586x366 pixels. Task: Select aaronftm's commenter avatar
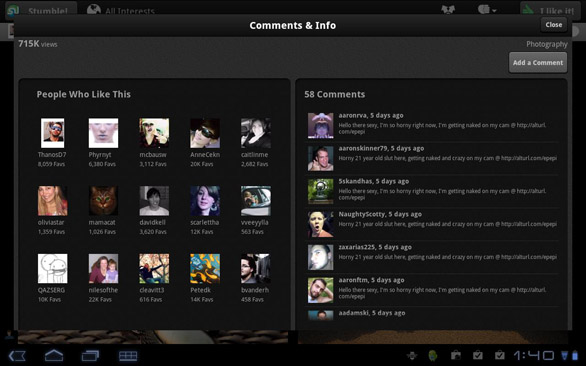[320, 290]
